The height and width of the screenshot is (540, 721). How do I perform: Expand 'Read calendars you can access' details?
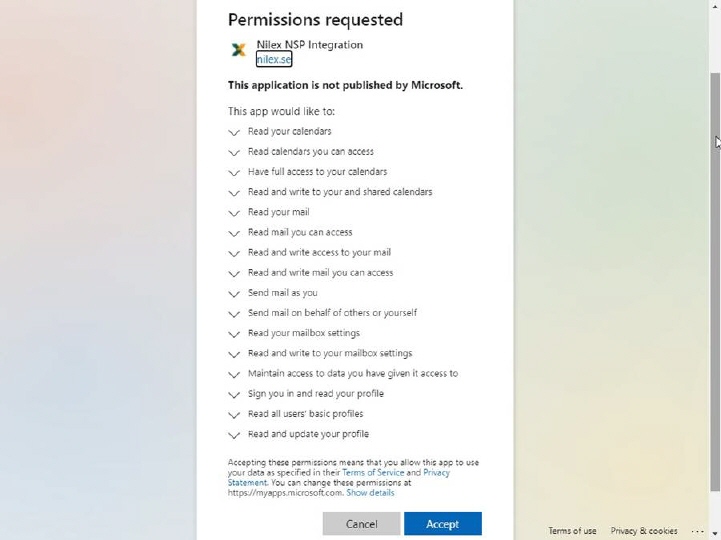coord(234,152)
